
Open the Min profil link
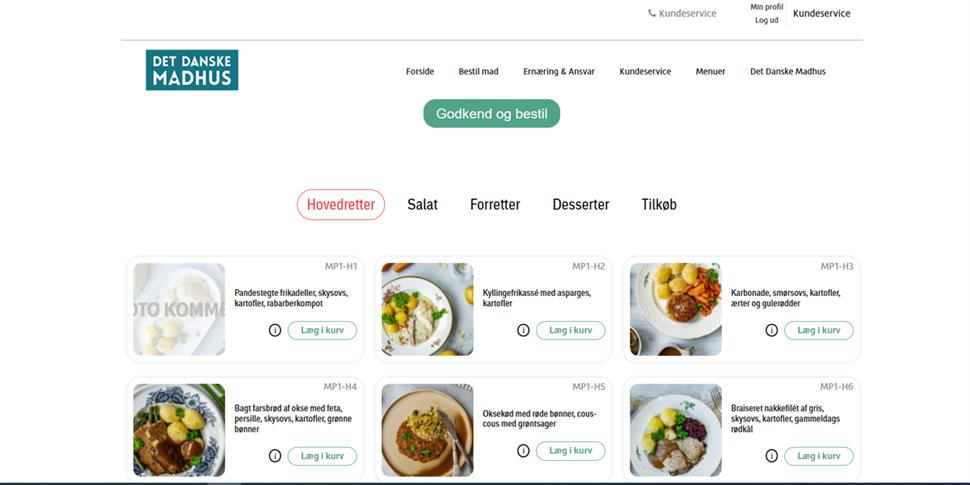click(x=766, y=7)
